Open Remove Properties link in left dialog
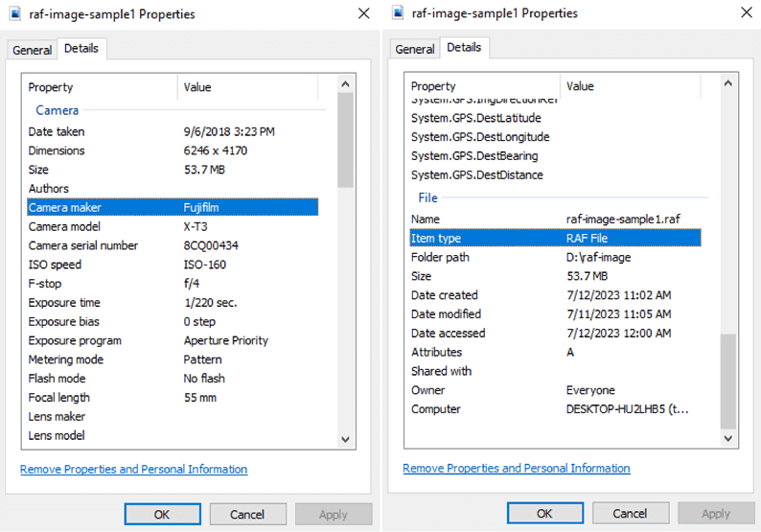 (133, 470)
